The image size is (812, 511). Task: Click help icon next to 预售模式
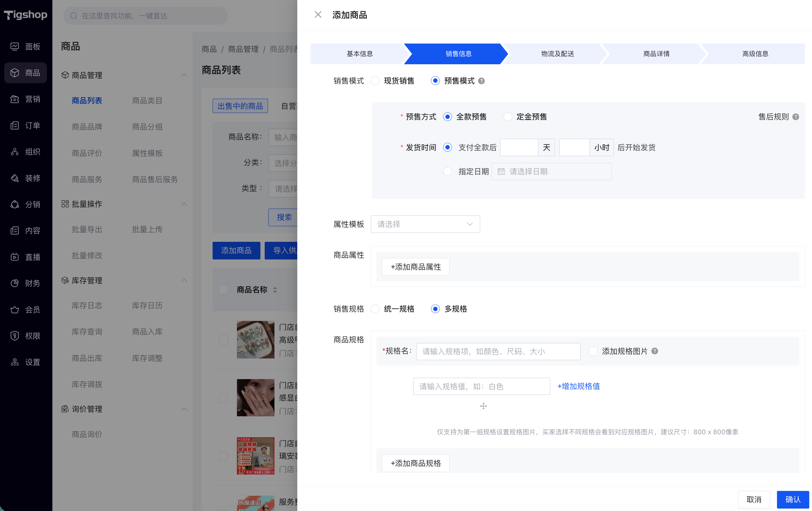point(482,81)
